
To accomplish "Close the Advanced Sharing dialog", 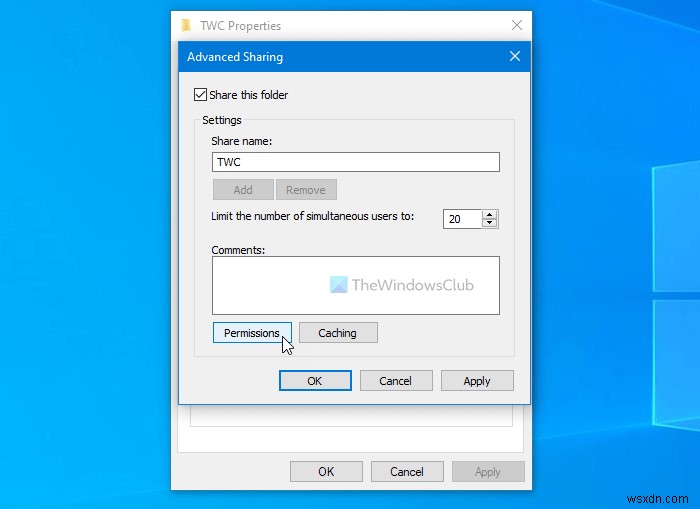I will click(515, 56).
